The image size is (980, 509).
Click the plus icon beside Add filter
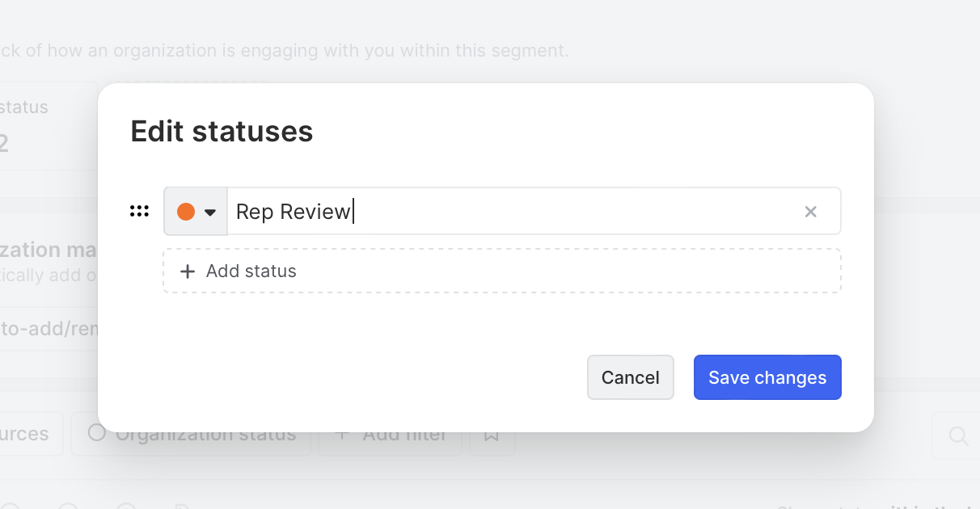pyautogui.click(x=341, y=435)
